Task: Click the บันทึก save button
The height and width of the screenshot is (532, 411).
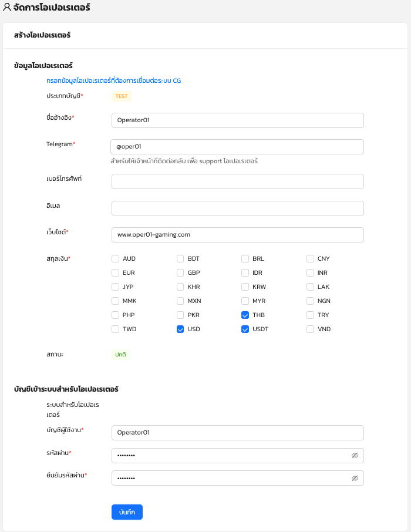Action: point(127,512)
